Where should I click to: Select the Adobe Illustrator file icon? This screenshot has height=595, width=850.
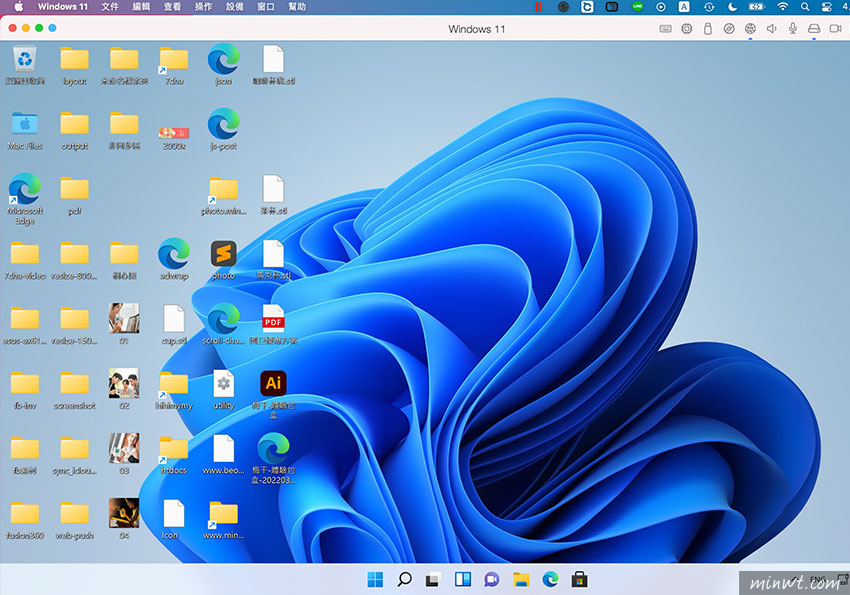273,383
